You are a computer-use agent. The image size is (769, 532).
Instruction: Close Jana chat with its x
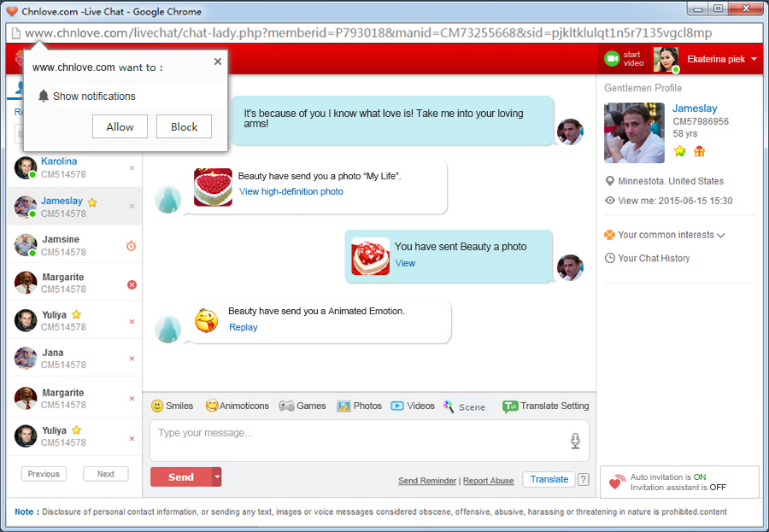click(132, 359)
